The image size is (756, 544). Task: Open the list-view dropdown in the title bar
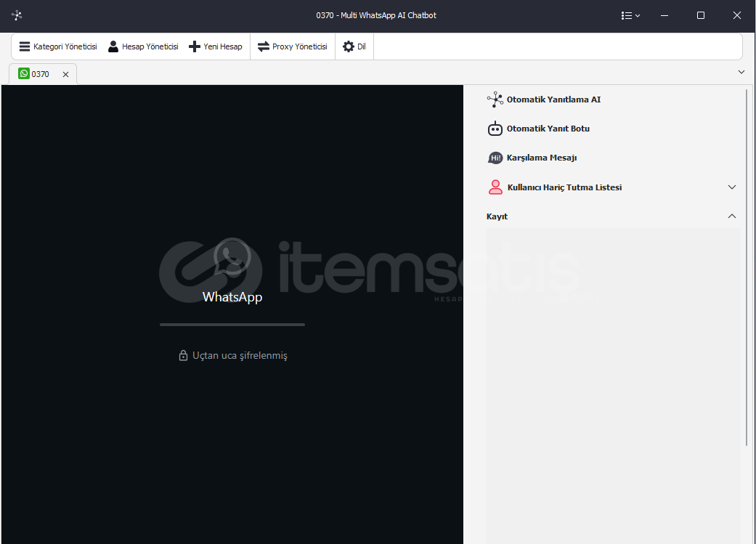(630, 15)
